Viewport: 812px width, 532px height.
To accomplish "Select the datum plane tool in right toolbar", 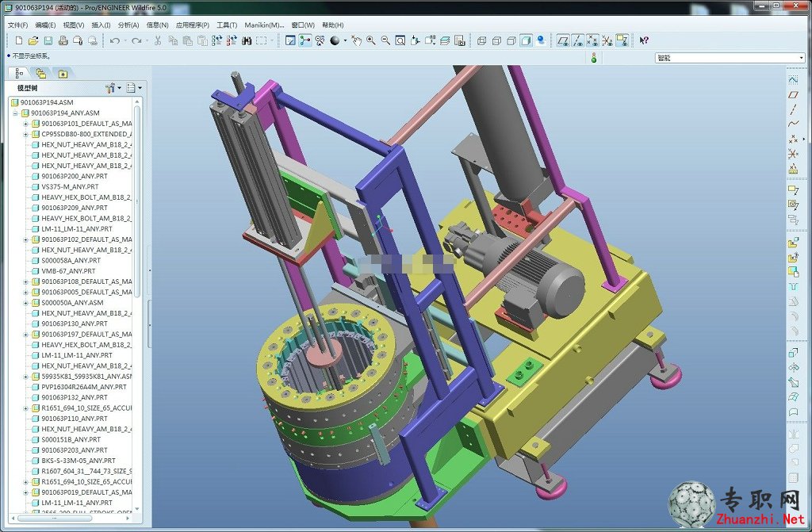I will click(793, 95).
